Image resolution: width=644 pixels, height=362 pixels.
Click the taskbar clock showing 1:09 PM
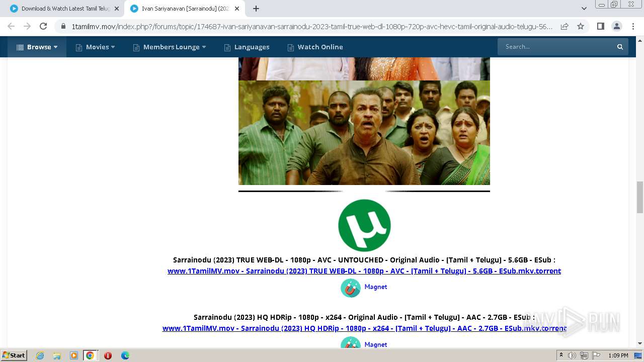pyautogui.click(x=618, y=355)
